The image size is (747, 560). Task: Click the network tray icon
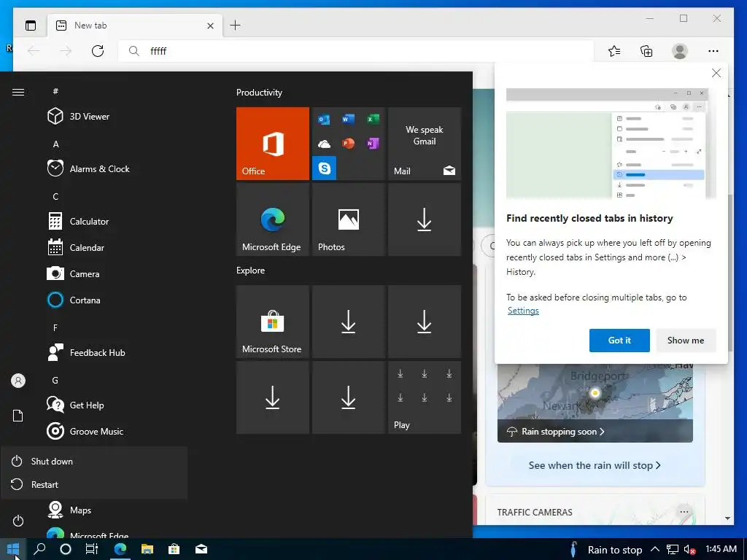point(672,550)
